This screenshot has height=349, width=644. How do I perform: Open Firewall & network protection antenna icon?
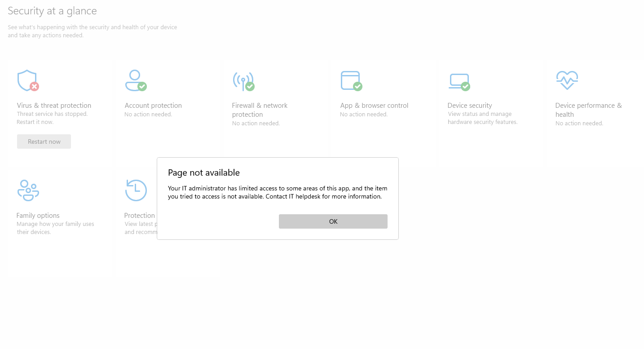(243, 81)
